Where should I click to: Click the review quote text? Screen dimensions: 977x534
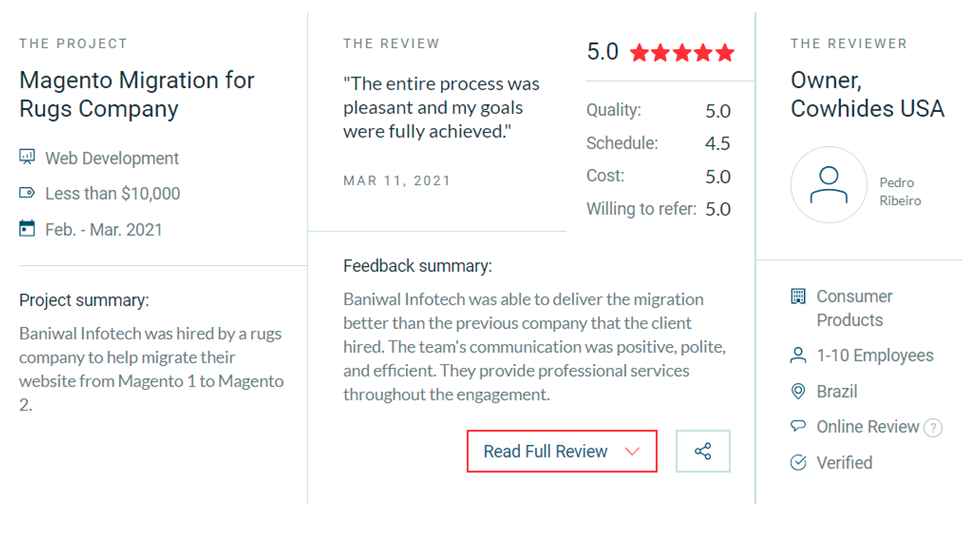441,108
